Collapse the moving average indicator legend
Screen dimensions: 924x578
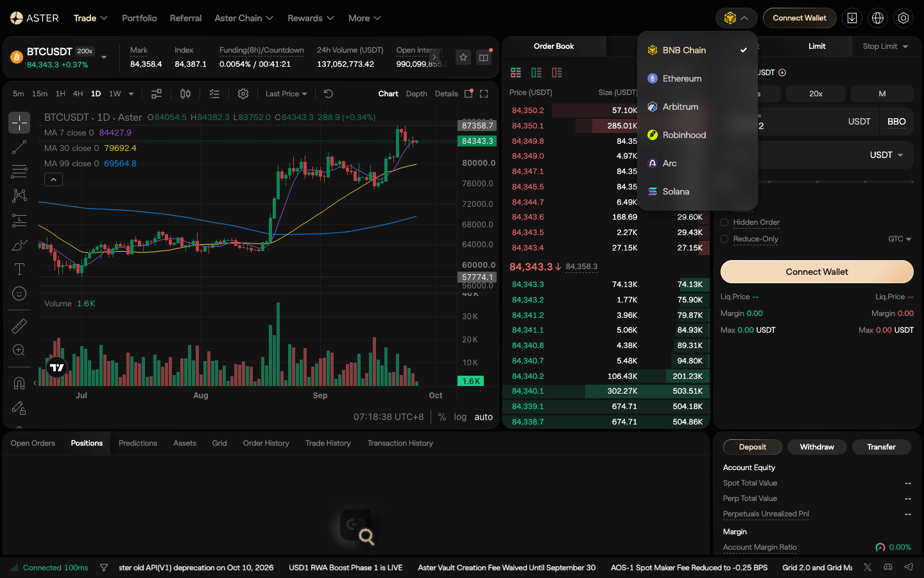[x=54, y=180]
